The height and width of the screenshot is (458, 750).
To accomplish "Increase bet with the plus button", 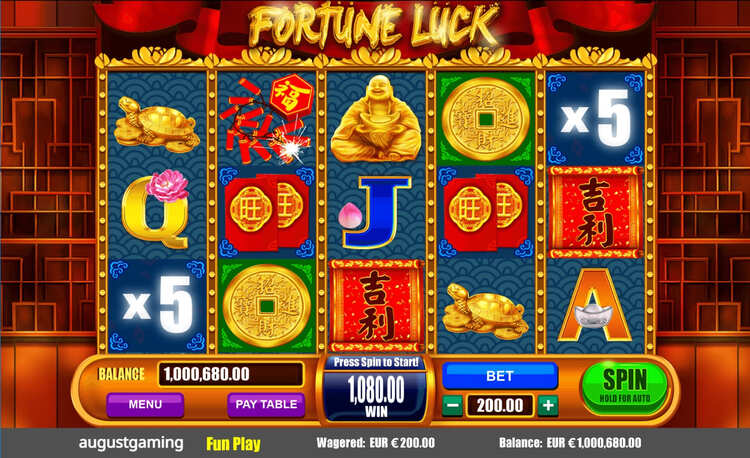I will click(x=548, y=406).
